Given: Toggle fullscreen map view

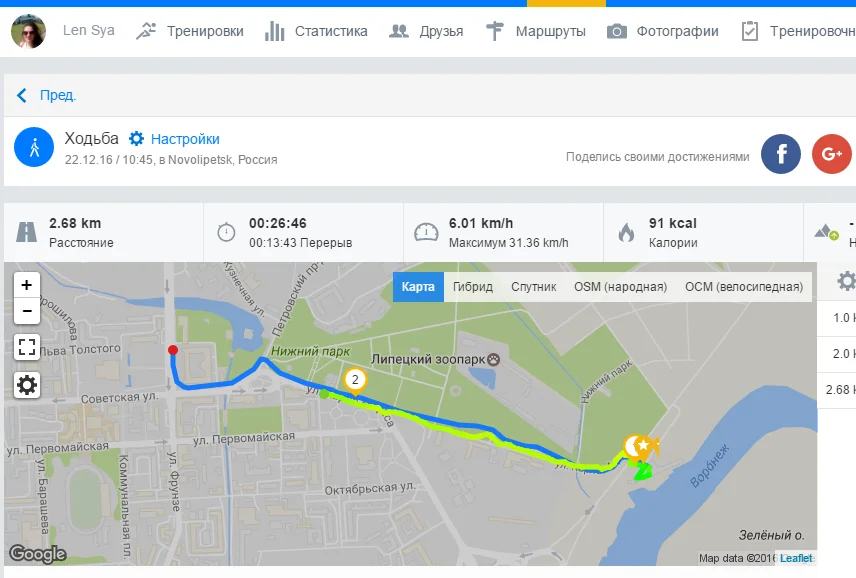Looking at the screenshot, I should 27,347.
